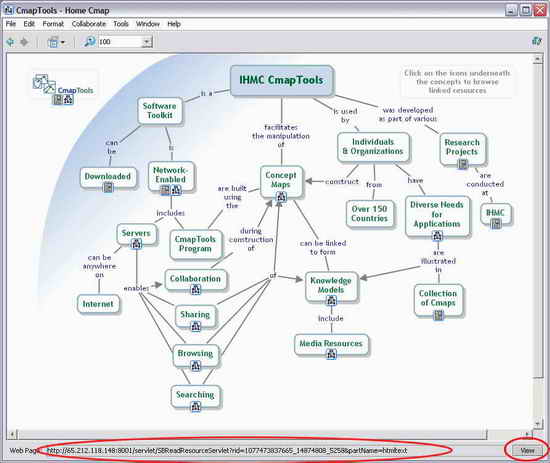This screenshot has height=463, width=550.
Task: Select the CmapTools Program concept node
Action: point(196,244)
